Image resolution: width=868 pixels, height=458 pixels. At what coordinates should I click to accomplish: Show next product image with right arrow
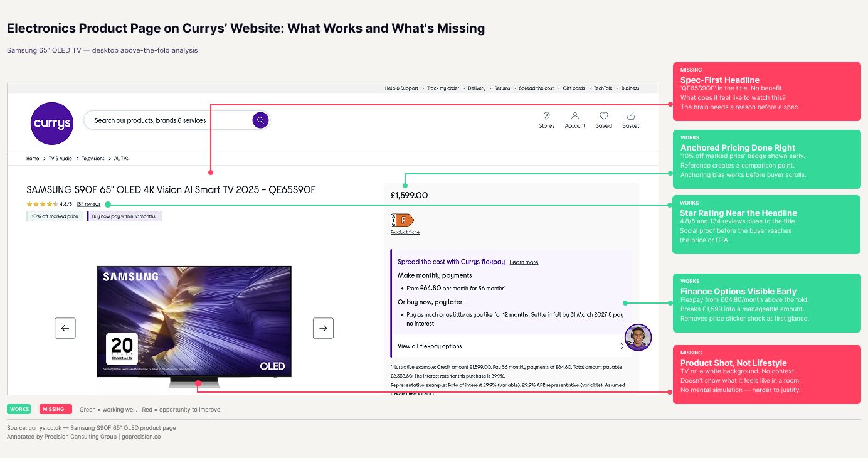point(323,328)
